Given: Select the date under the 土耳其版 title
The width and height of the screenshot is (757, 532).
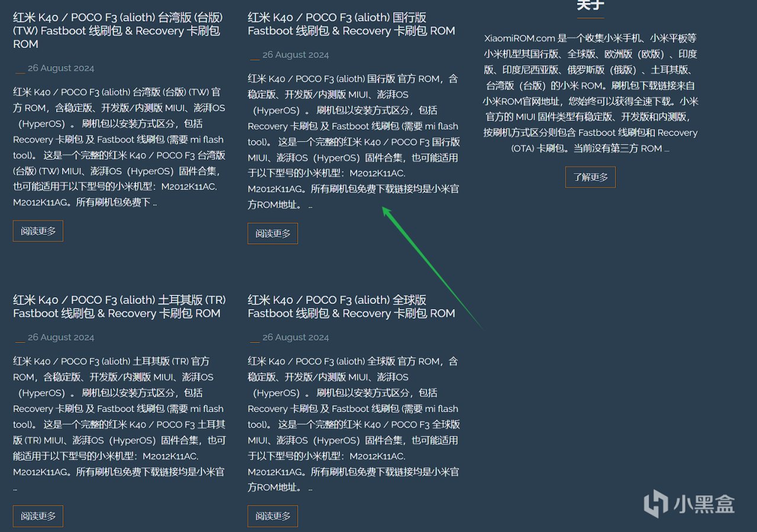Looking at the screenshot, I should pyautogui.click(x=60, y=338).
